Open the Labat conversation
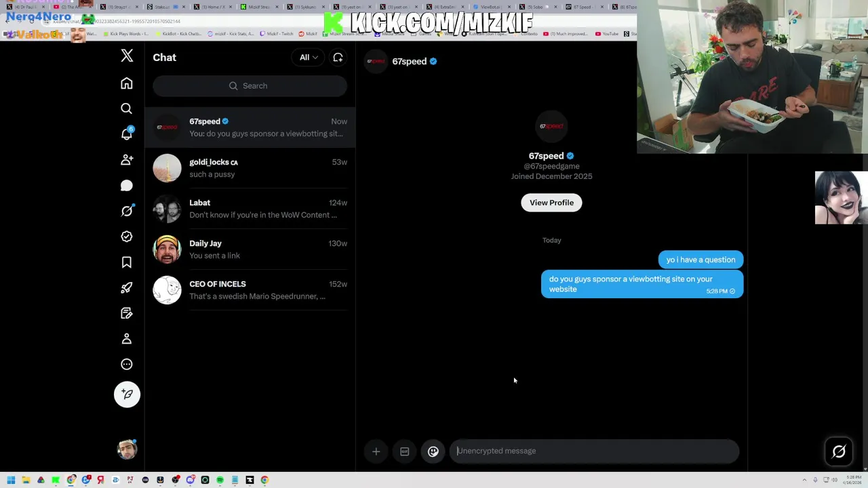Image resolution: width=868 pixels, height=488 pixels. (250, 209)
